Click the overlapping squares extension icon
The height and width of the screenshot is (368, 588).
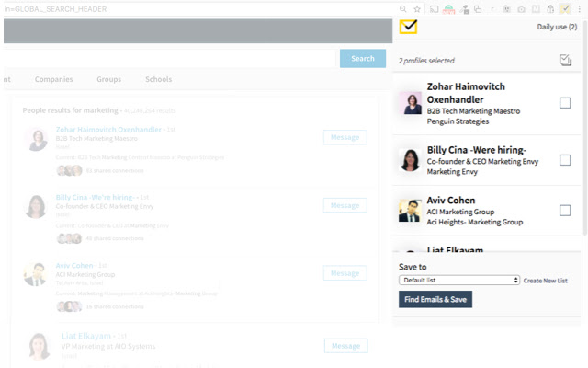click(x=478, y=9)
